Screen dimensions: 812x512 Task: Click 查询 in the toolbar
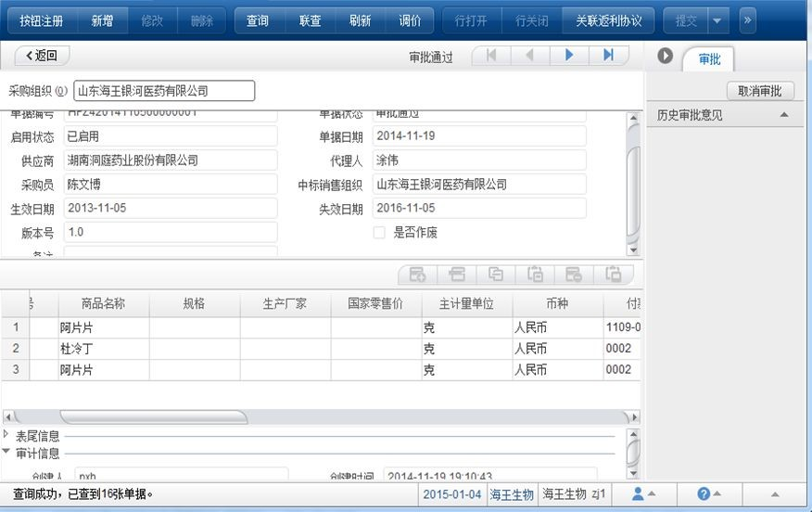coord(258,20)
